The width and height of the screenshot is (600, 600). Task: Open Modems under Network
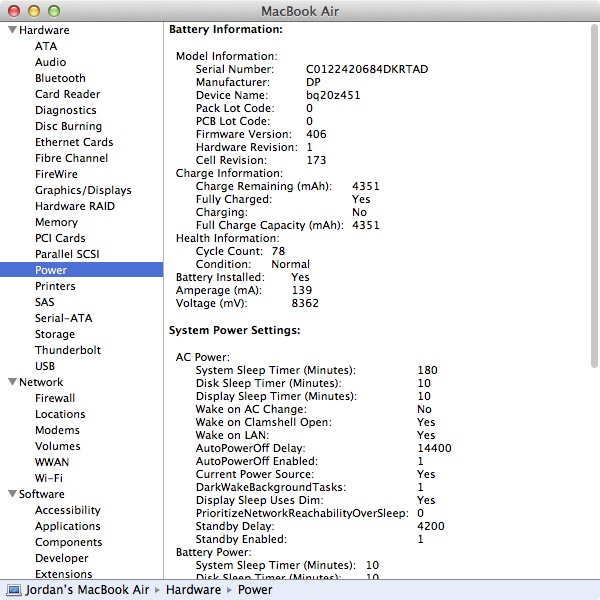pyautogui.click(x=57, y=430)
